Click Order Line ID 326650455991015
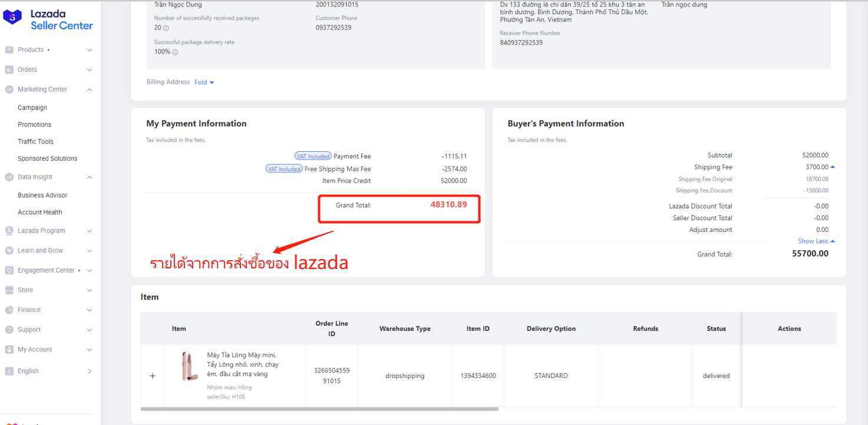 [x=332, y=376]
